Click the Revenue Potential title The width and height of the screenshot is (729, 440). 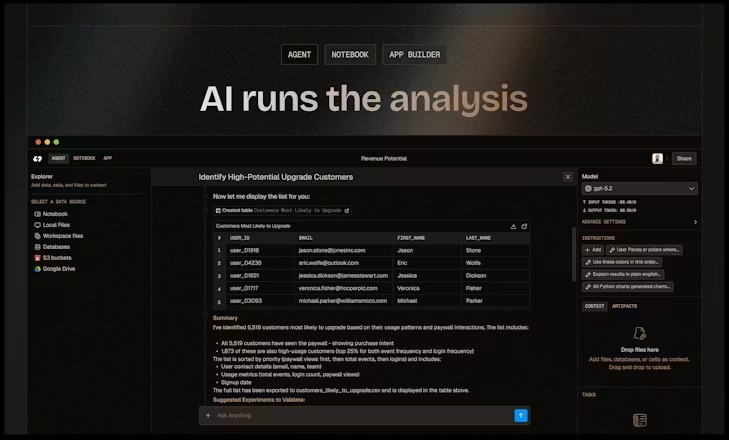(x=384, y=159)
